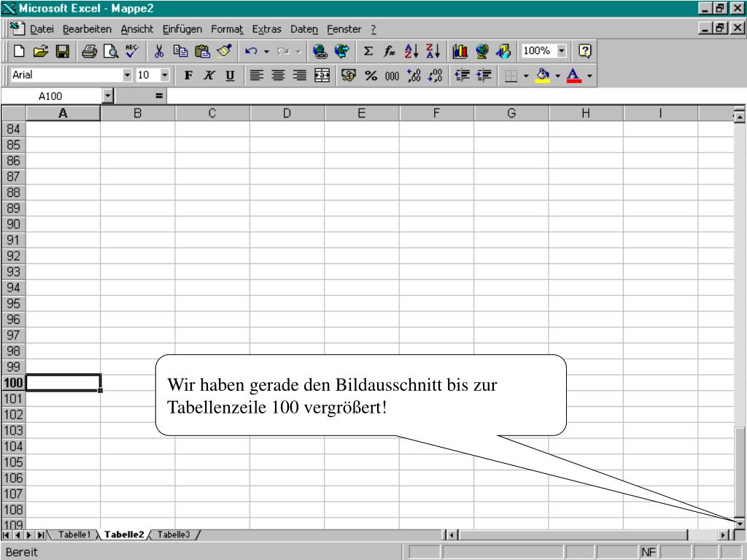Decrease indent of cell contents
The width and height of the screenshot is (747, 560).
click(462, 75)
